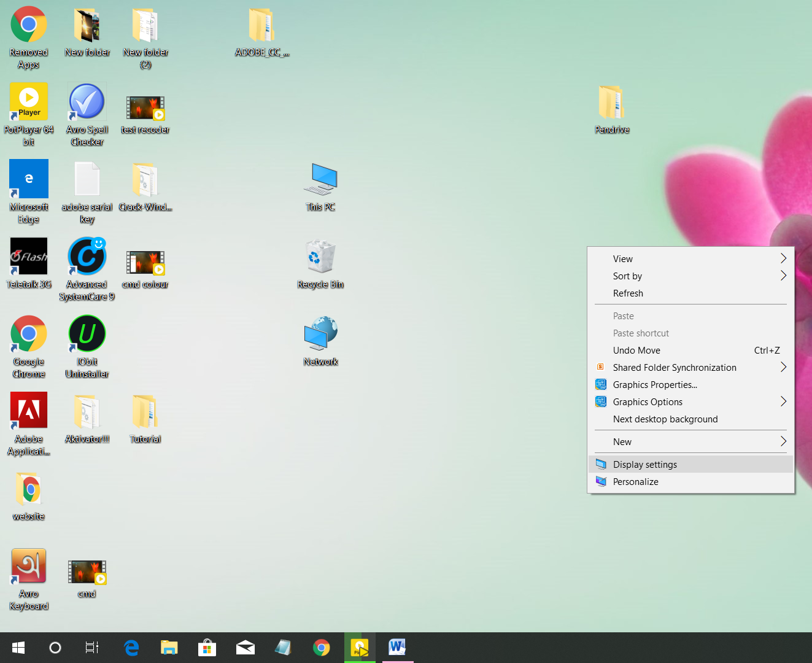Open This PC
812x663 pixels.
320,179
